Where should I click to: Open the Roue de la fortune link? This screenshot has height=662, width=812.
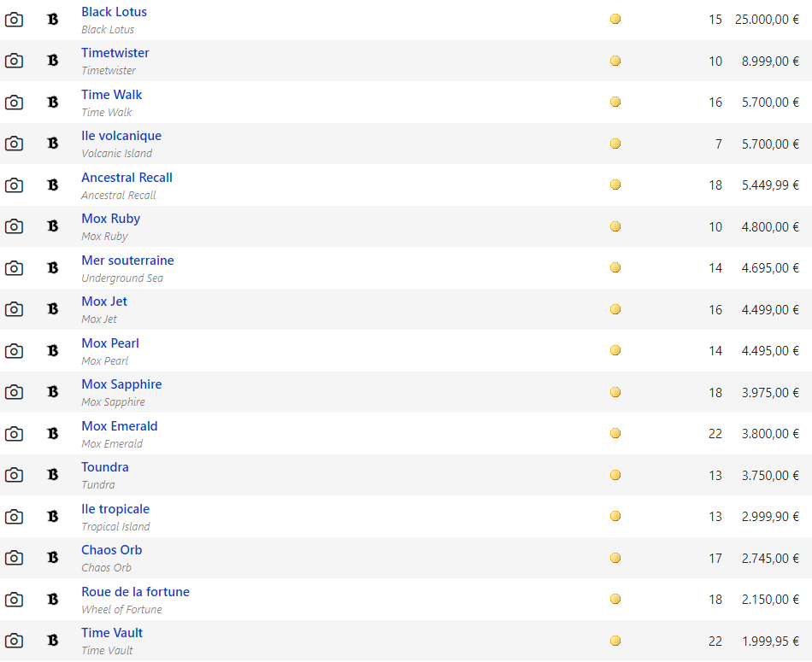(x=135, y=592)
